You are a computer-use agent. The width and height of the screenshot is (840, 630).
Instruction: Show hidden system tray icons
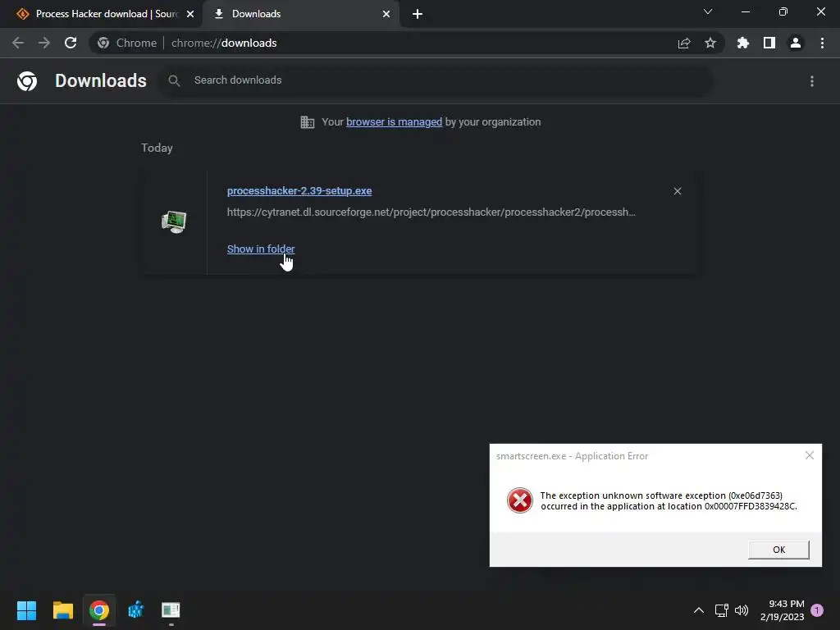click(x=699, y=610)
